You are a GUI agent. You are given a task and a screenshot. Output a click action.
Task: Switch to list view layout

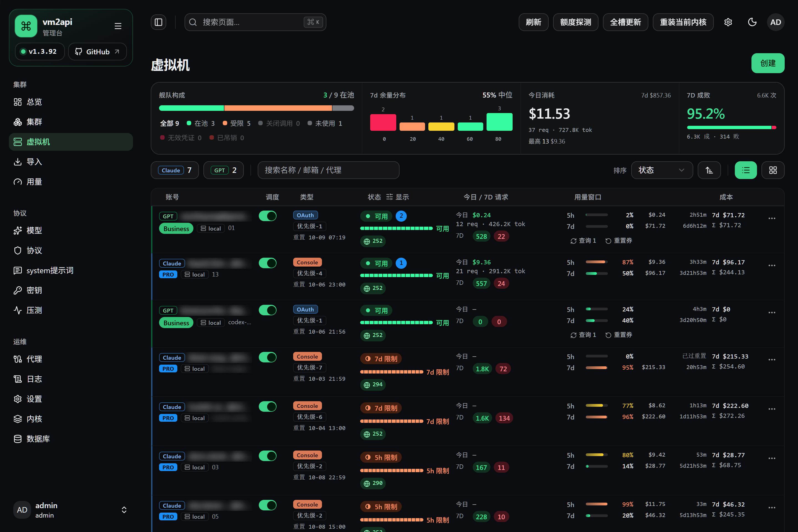pos(745,170)
